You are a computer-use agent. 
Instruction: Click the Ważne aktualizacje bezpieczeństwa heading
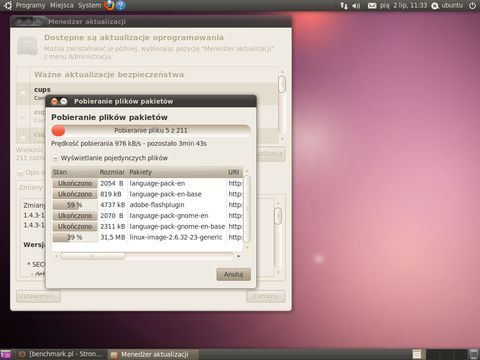point(109,75)
